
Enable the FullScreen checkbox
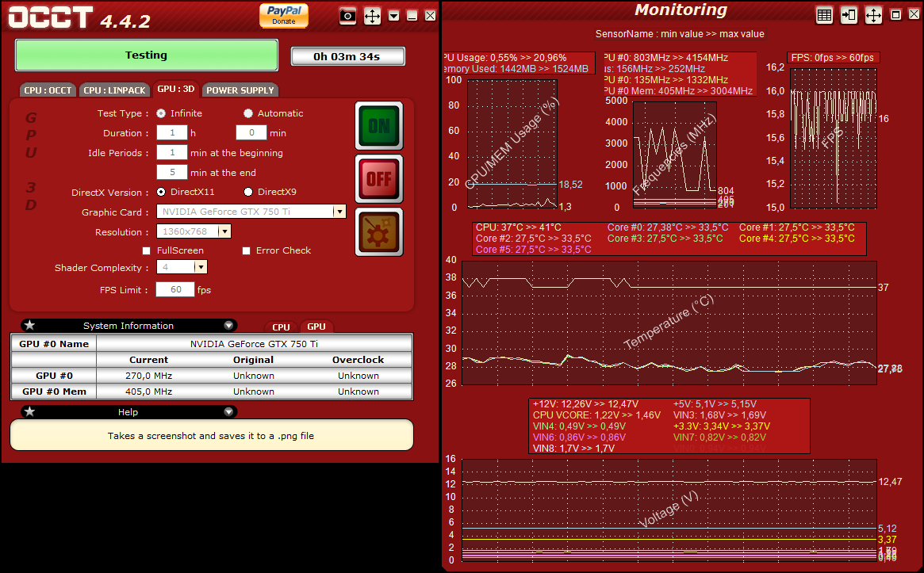[x=146, y=251]
